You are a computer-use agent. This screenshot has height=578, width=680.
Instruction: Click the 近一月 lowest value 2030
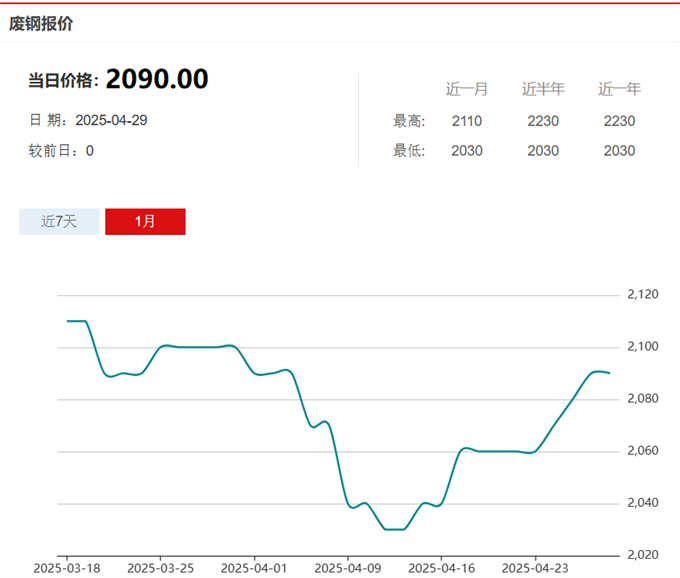[467, 151]
